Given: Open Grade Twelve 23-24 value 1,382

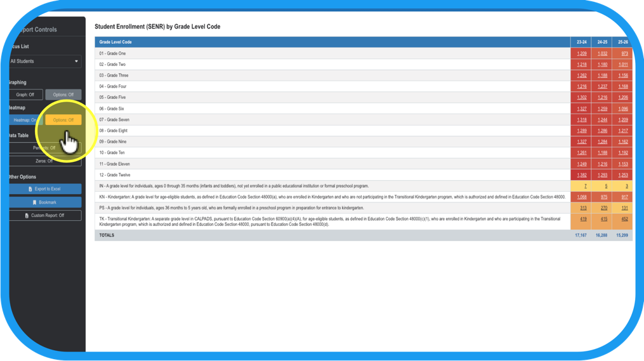Looking at the screenshot, I should pyautogui.click(x=581, y=175).
